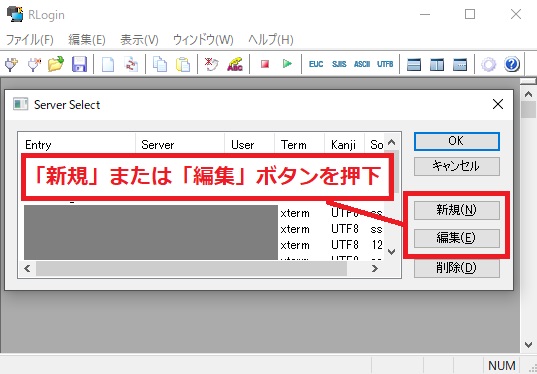Switch encoding to ASCII
Viewport: 537px width, 374px height.
coord(362,64)
